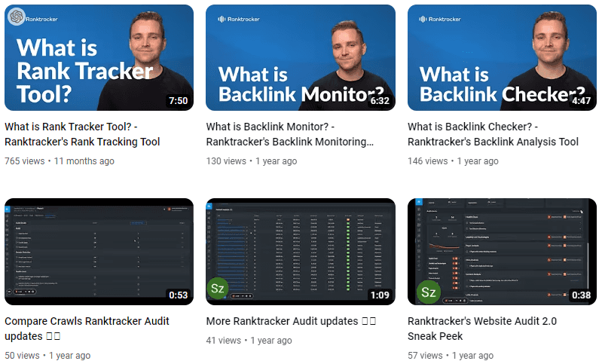Image resolution: width=602 pixels, height=364 pixels.
Task: Click Ranktracker logo on Backlink Monitor thumbnail
Action: (238, 19)
